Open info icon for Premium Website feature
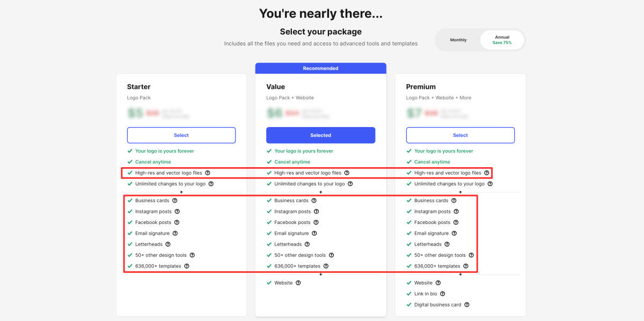Viewport: 644px width, 321px height. 438,283
